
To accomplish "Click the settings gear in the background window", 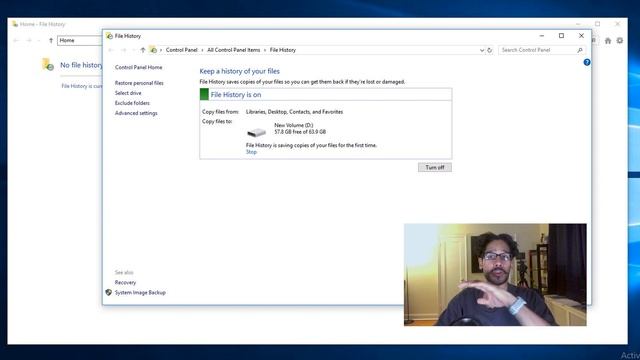I will 620,40.
